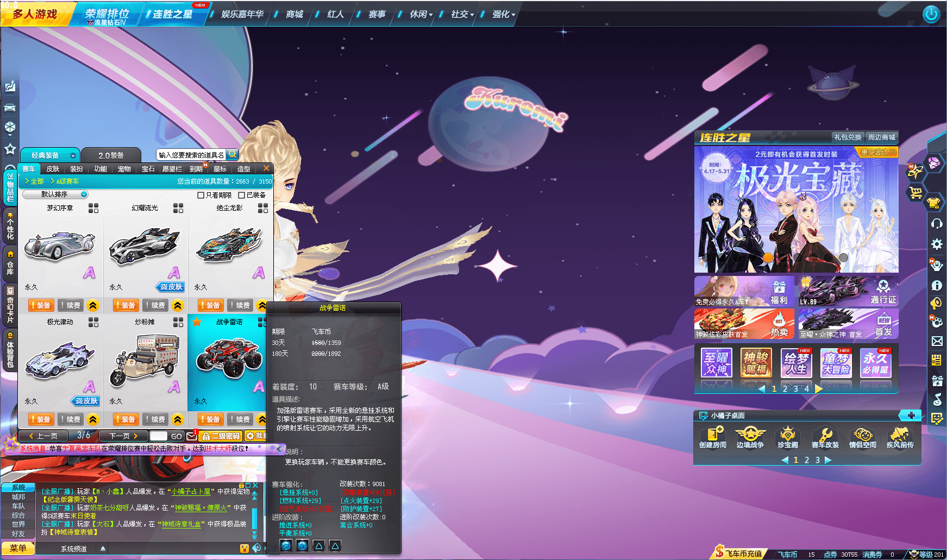Search items with the magnifier icon
Viewport: 947px width, 560px height.
232,155
